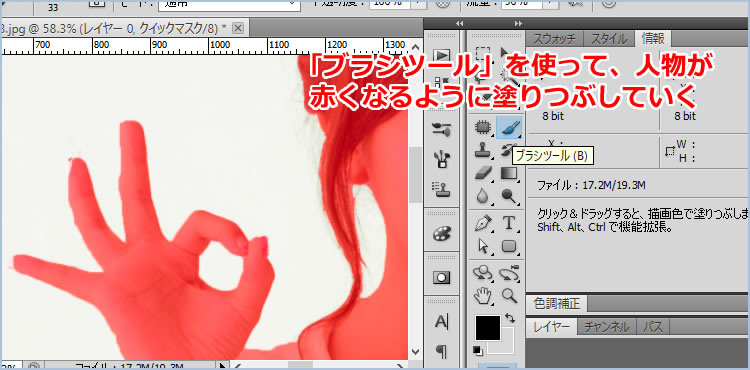This screenshot has height=370, width=750.
Task: Switch to the スウォッチ tab
Action: (x=555, y=39)
